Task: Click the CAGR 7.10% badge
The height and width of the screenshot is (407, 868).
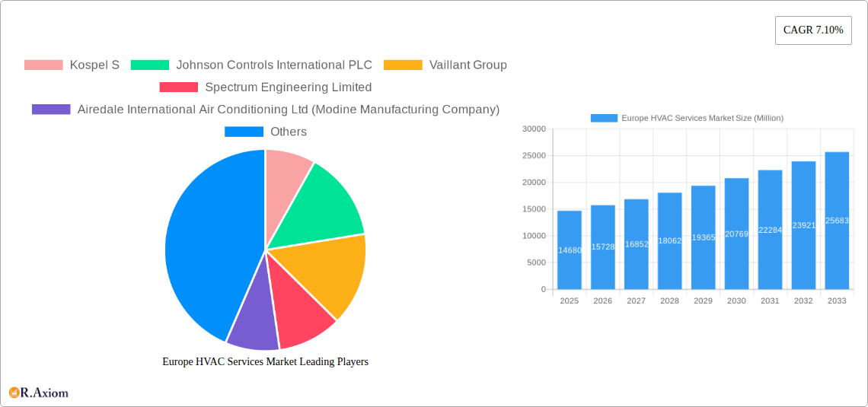Action: [x=813, y=30]
